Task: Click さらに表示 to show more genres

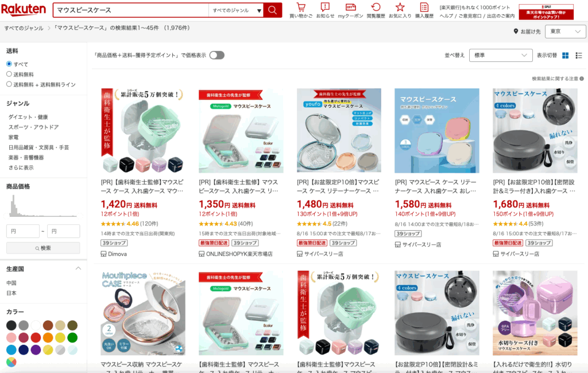Action: (21, 168)
